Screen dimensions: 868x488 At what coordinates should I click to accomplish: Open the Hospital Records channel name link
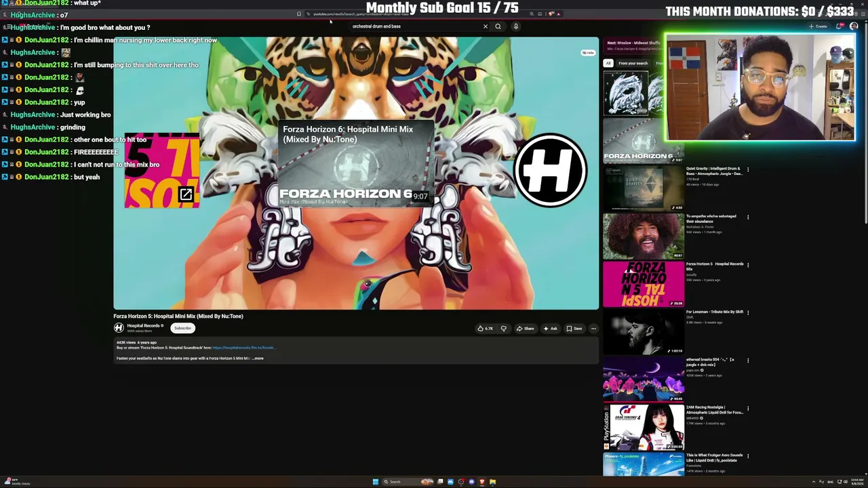(x=143, y=326)
